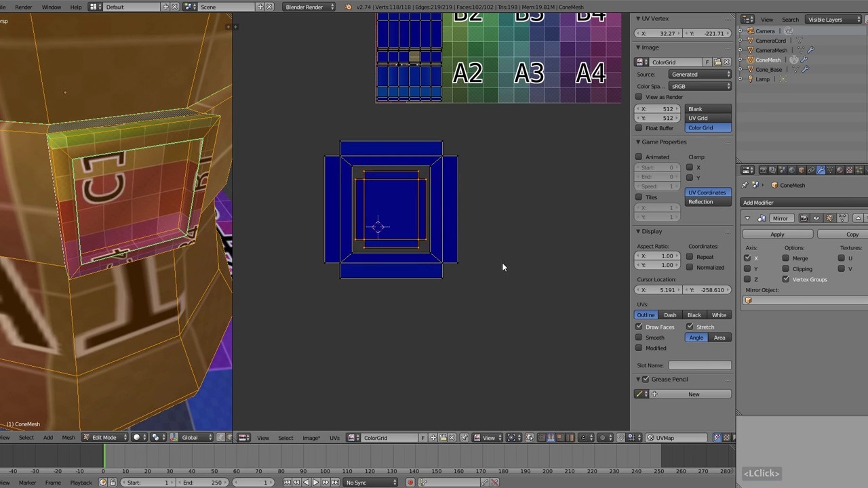Click Apply on the Mirror modifier

[777, 235]
